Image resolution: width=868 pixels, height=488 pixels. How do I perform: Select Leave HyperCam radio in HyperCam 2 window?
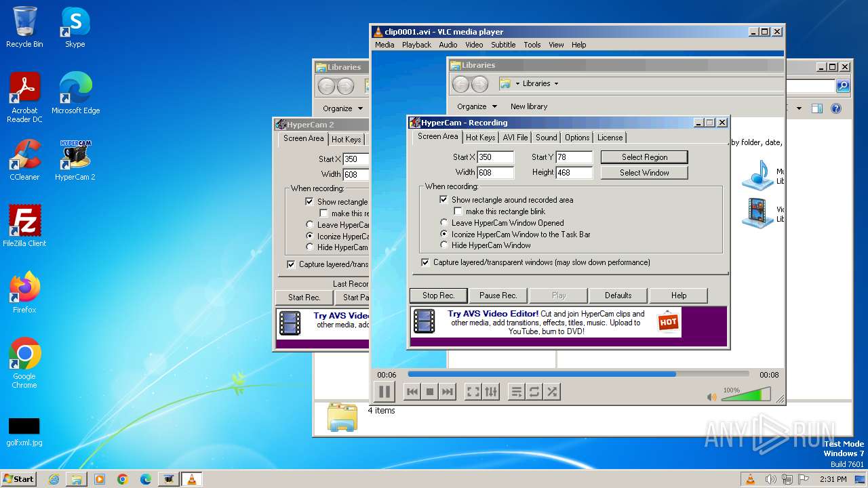[310, 225]
